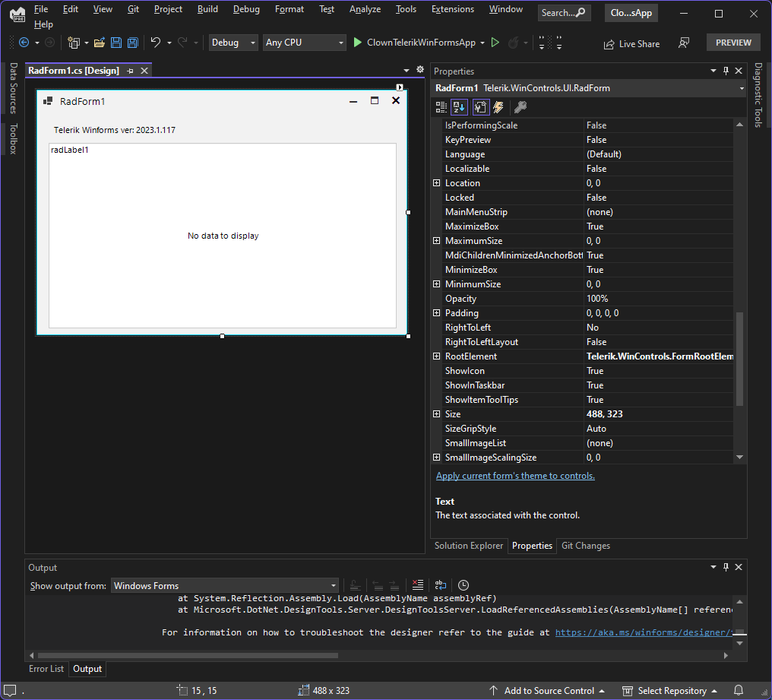The image size is (772, 700).
Task: Click the Opacity property value field
Action: pos(657,299)
